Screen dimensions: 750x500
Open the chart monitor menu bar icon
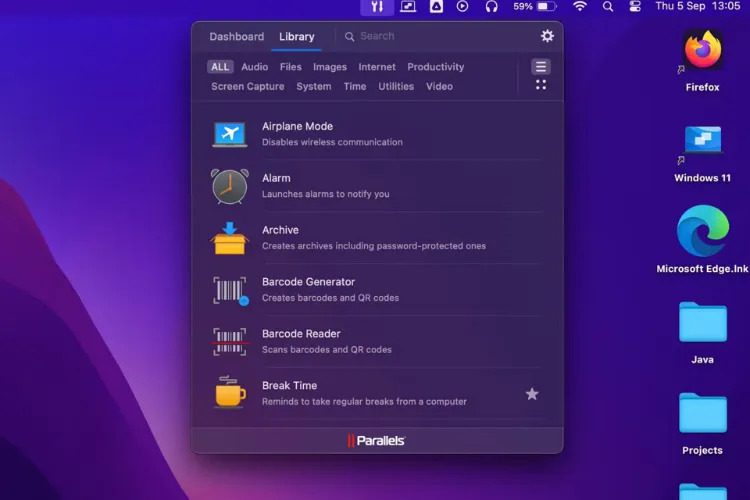408,7
